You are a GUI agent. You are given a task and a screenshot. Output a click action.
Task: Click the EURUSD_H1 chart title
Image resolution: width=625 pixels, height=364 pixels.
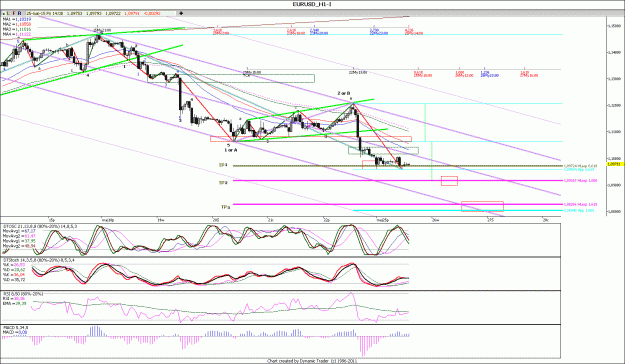[x=312, y=4]
